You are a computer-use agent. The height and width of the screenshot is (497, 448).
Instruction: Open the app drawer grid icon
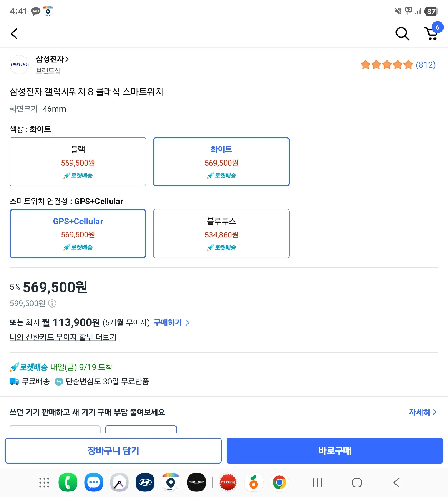coord(44,483)
